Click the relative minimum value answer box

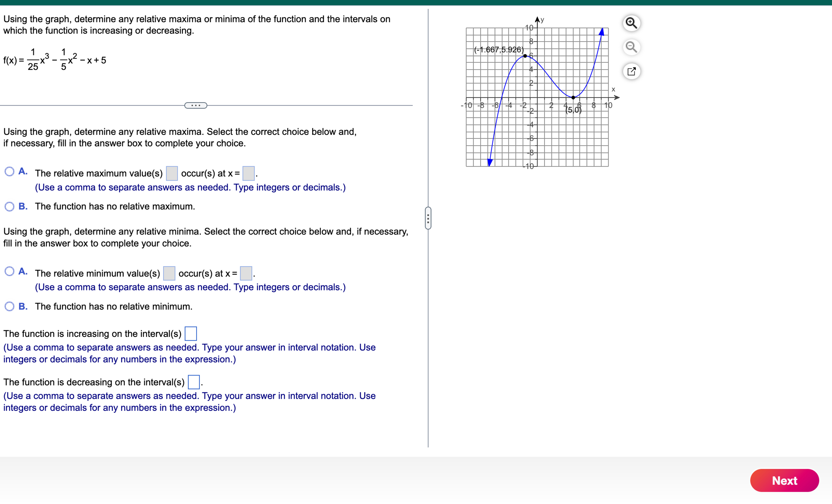click(169, 273)
